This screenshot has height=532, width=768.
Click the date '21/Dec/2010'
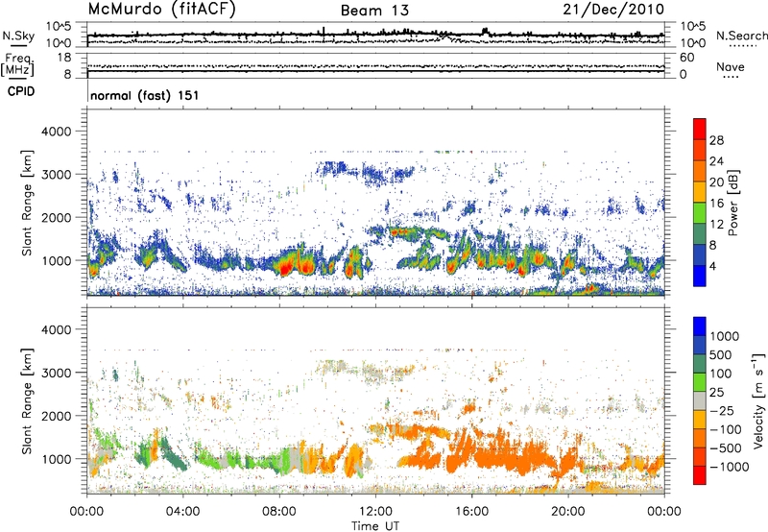click(613, 9)
